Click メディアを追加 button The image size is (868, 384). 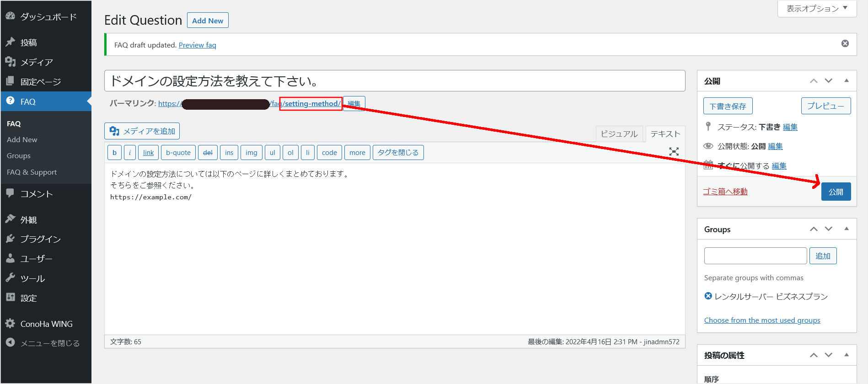pyautogui.click(x=142, y=131)
